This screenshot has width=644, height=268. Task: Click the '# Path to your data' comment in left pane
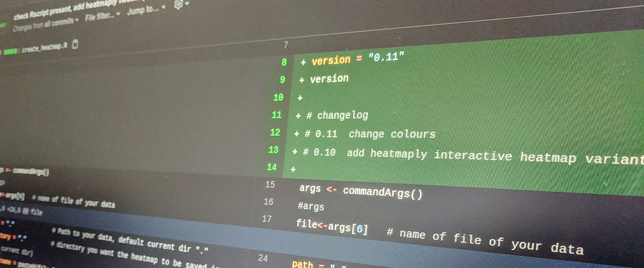(x=130, y=240)
